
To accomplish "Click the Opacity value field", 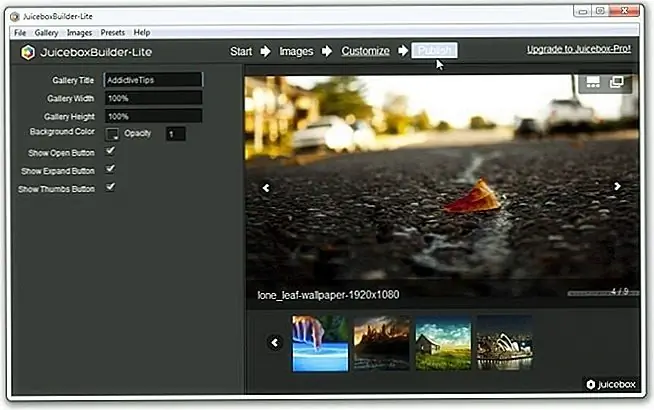I will point(176,134).
